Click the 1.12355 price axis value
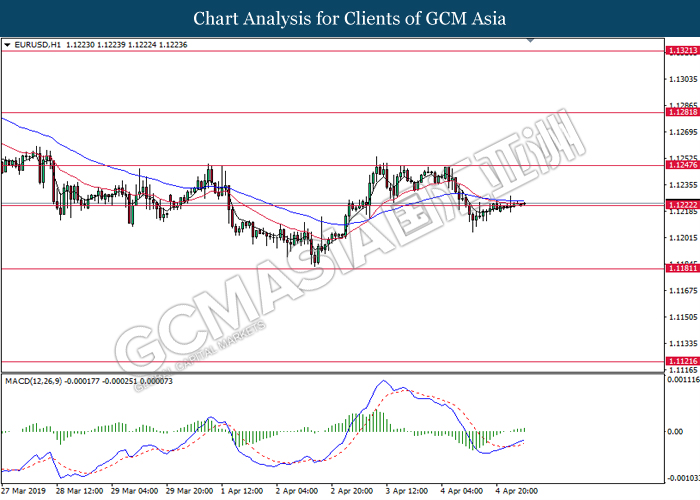700x500 pixels. (x=683, y=184)
